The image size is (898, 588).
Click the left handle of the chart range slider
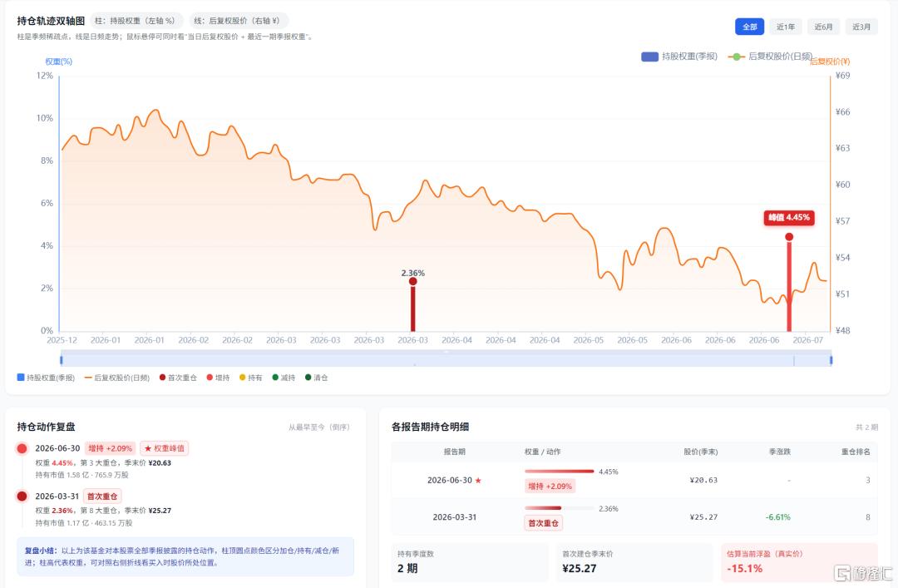62,360
